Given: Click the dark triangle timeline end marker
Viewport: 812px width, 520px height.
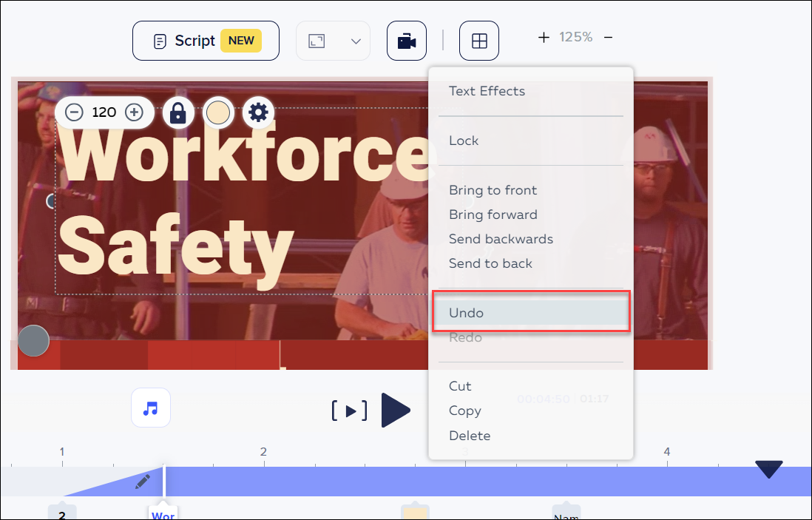Looking at the screenshot, I should click(768, 469).
